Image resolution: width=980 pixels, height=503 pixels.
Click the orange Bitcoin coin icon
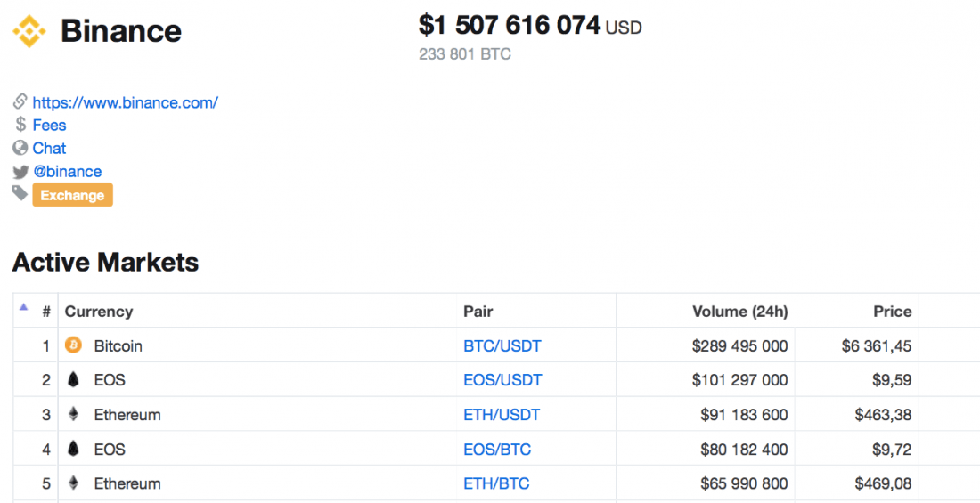pyautogui.click(x=73, y=345)
